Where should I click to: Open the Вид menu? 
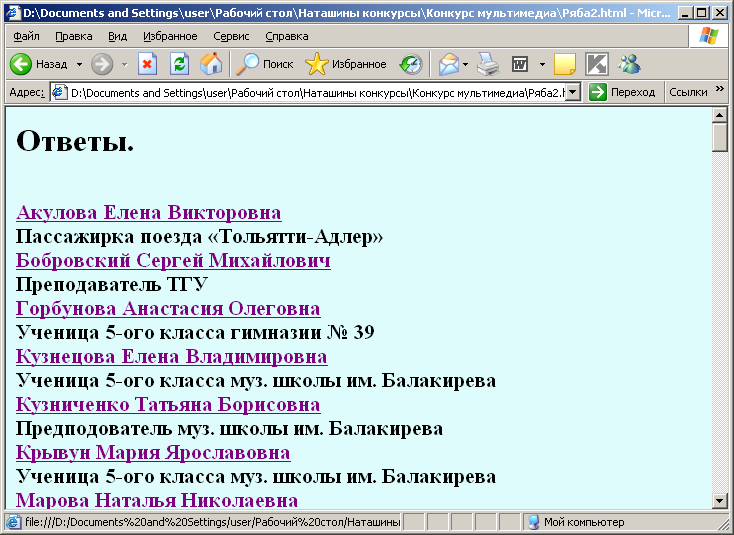117,36
